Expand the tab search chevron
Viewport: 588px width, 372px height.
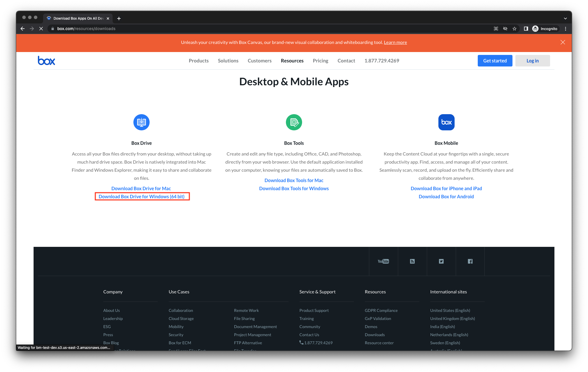pos(565,18)
